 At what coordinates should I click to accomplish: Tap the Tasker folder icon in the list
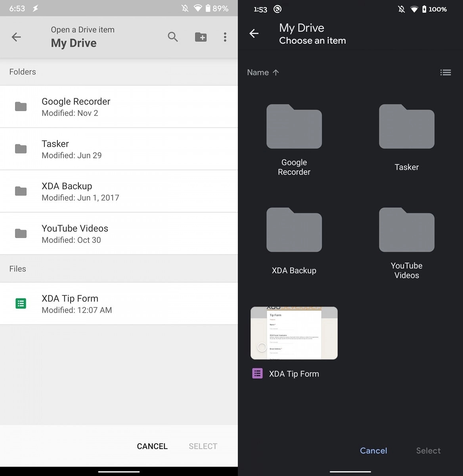pos(21,149)
